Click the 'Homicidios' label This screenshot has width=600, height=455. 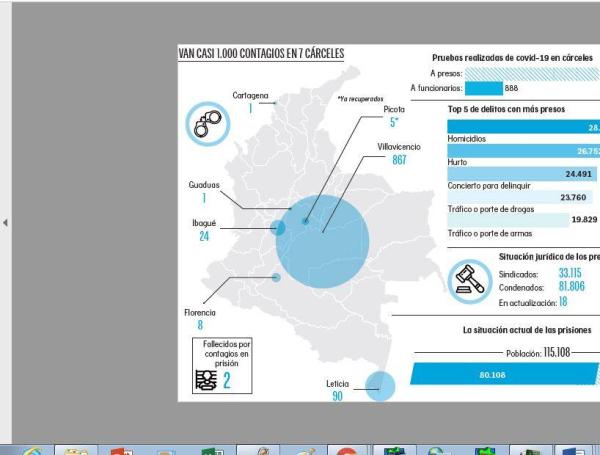point(466,139)
